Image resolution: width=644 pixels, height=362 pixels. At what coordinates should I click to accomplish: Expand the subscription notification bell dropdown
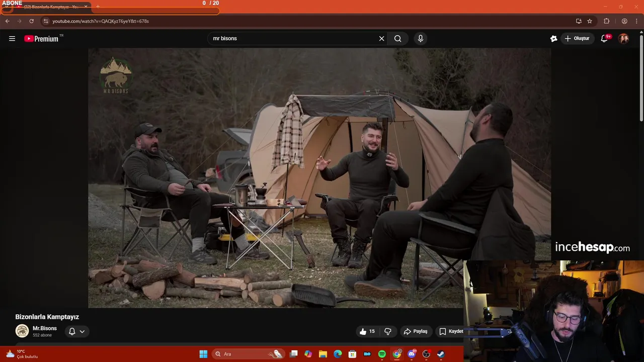point(77,331)
